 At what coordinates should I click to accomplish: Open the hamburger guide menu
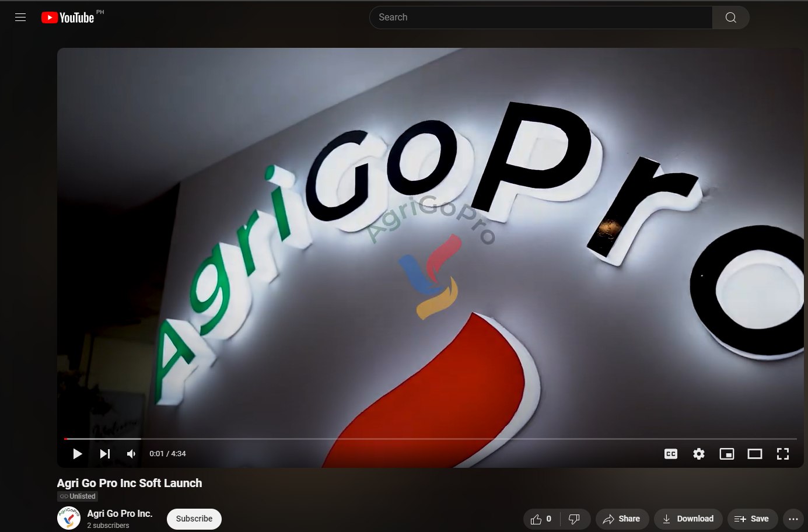tap(20, 17)
